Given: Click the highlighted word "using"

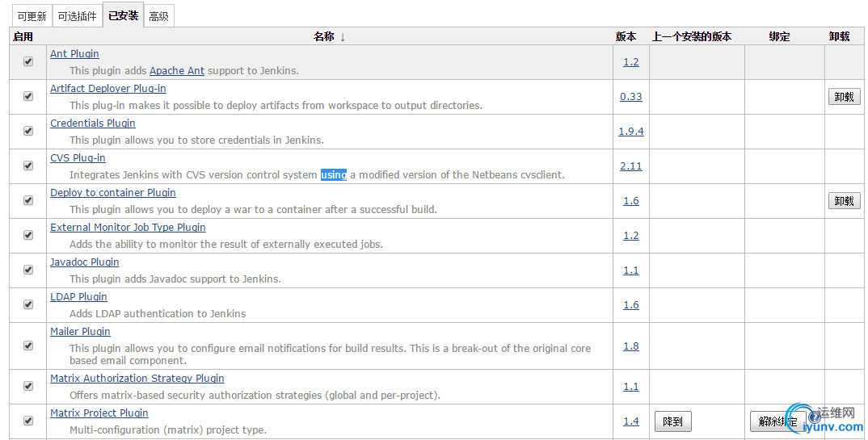Looking at the screenshot, I should pos(334,174).
